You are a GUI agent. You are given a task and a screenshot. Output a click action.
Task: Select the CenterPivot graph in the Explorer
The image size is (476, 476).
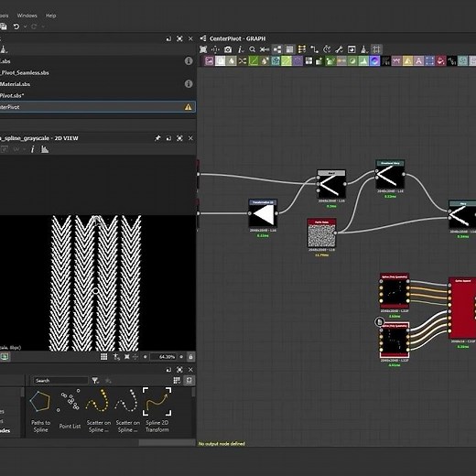pos(98,107)
